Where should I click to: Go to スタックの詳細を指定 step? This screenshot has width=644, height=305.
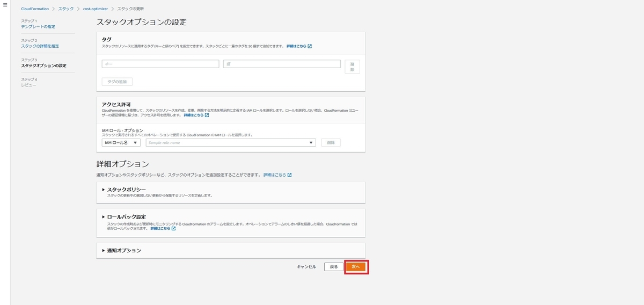40,46
